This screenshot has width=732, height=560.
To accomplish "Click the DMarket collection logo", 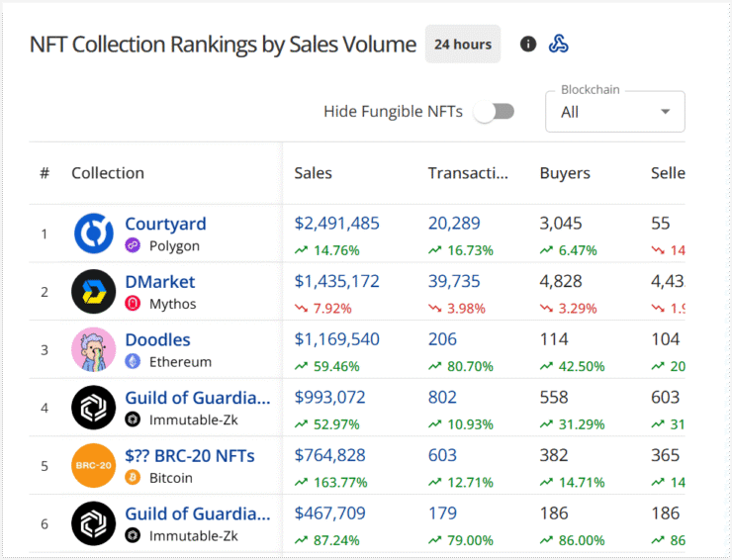I will (94, 292).
